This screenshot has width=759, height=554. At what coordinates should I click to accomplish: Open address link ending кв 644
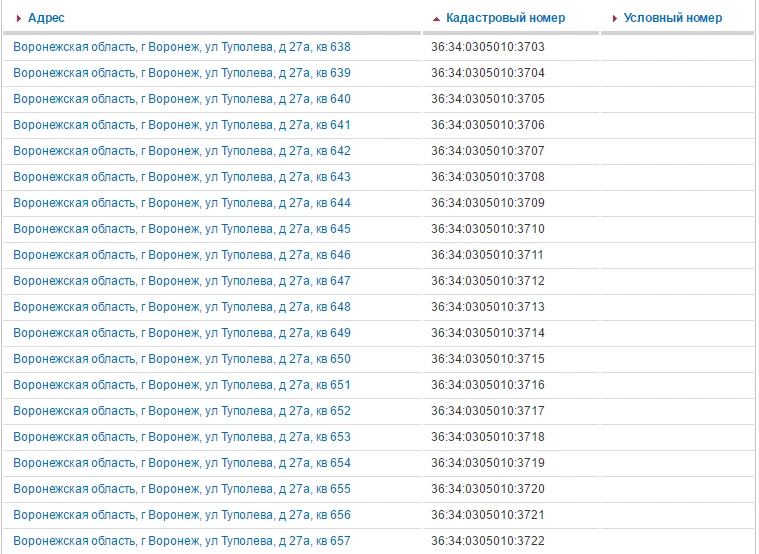(x=182, y=203)
